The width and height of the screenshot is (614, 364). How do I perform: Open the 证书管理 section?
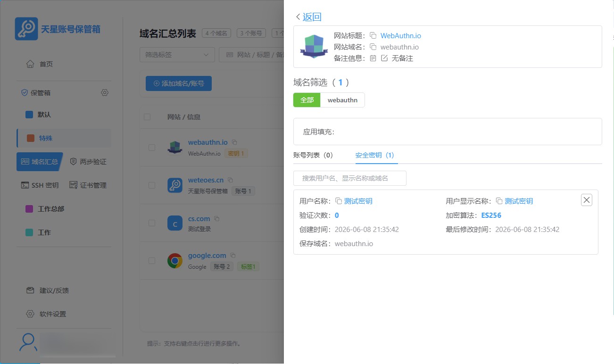pyautogui.click(x=88, y=185)
